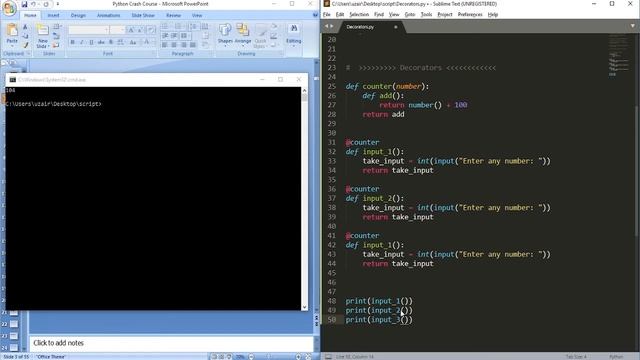This screenshot has height=360, width=640.
Task: Click the zoom out minus button in PowerPoint
Action: click(x=251, y=357)
